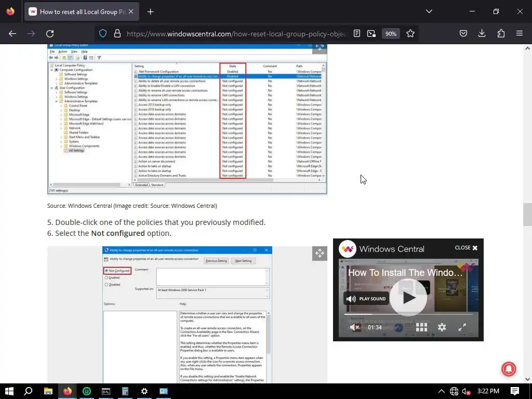Open a new browser tab
The image size is (532, 399).
pyautogui.click(x=150, y=12)
